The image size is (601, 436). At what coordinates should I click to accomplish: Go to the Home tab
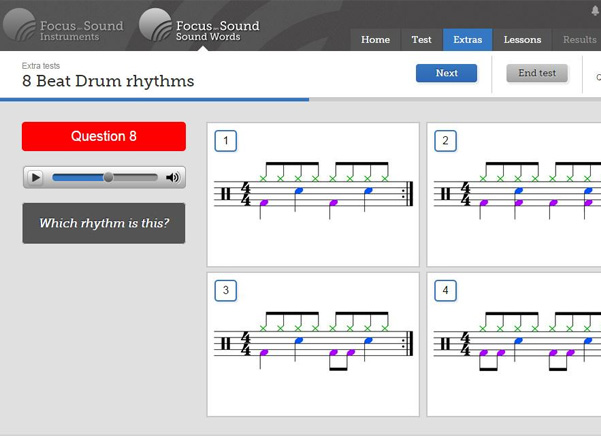[375, 39]
